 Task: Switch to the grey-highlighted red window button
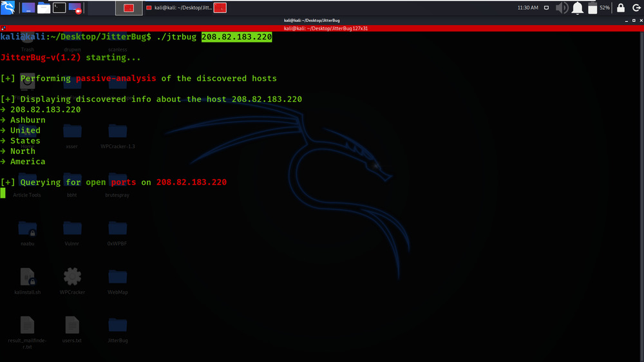[x=129, y=8]
